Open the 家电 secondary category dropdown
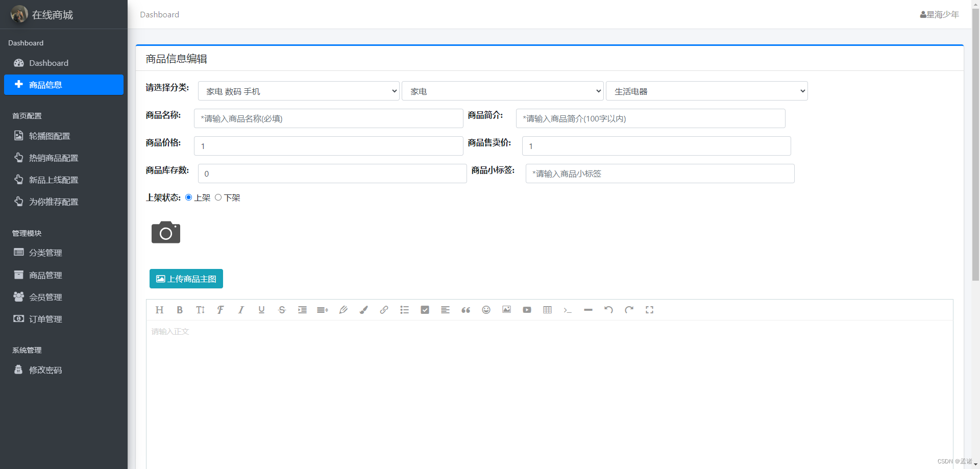The width and height of the screenshot is (980, 469). pos(502,91)
